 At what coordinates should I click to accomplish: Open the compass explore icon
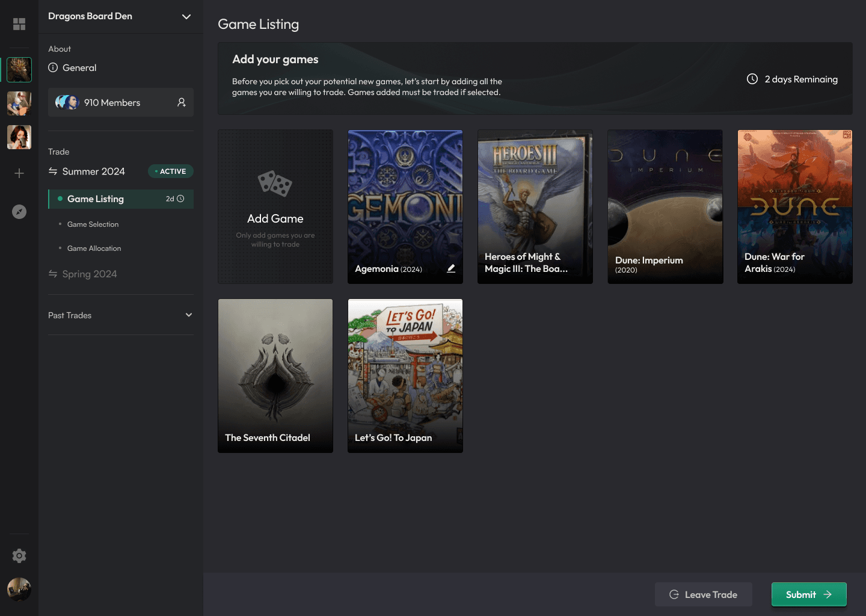pyautogui.click(x=19, y=212)
